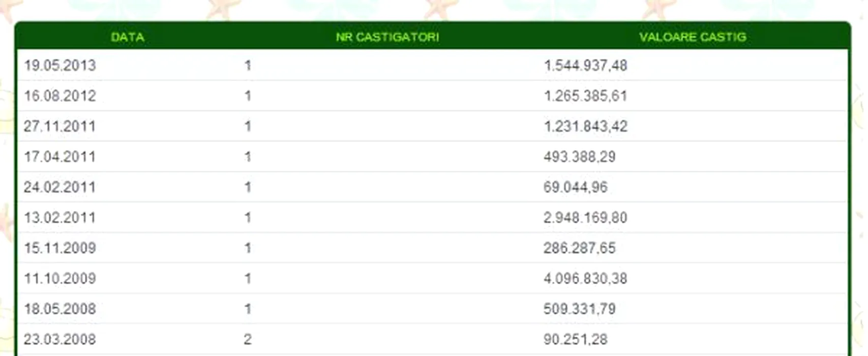This screenshot has width=868, height=356.
Task: Click the prize amount 493.388,29
Action: pos(579,157)
